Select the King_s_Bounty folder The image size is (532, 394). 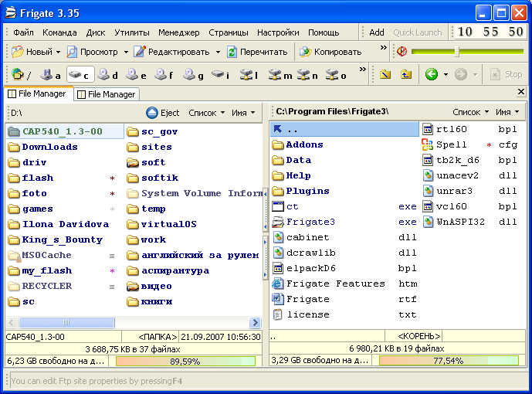56,239
